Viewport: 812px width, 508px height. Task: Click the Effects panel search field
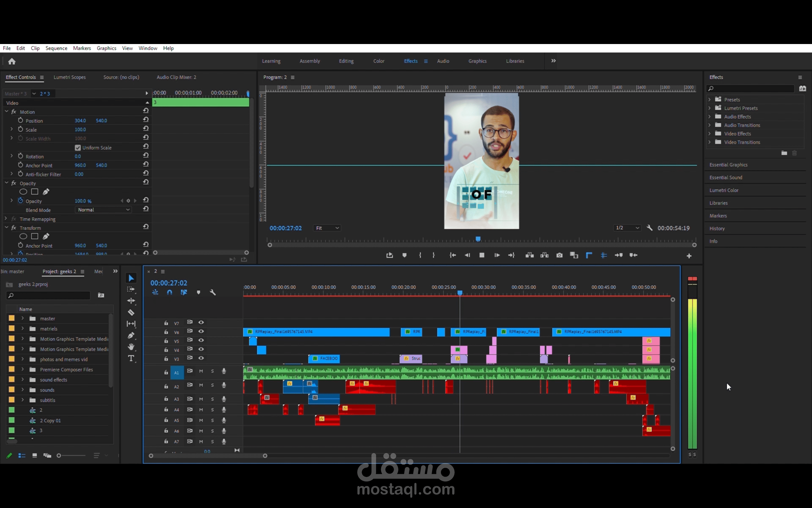tap(750, 88)
